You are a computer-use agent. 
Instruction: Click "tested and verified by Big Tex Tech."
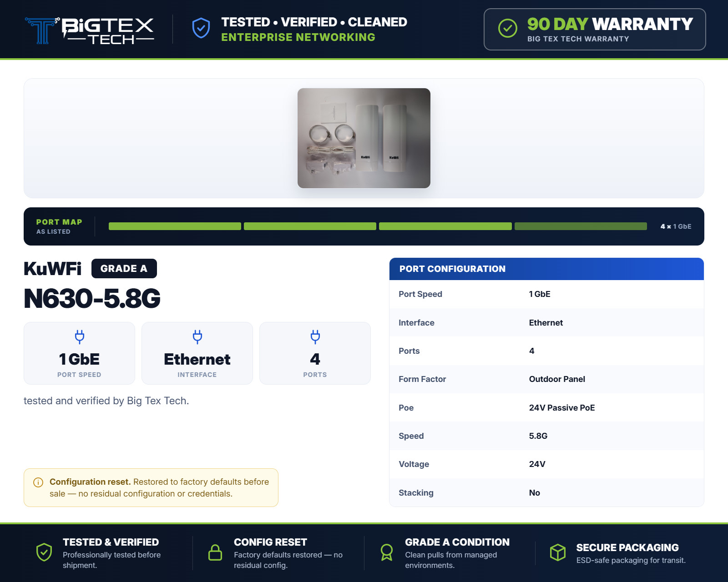pos(106,401)
